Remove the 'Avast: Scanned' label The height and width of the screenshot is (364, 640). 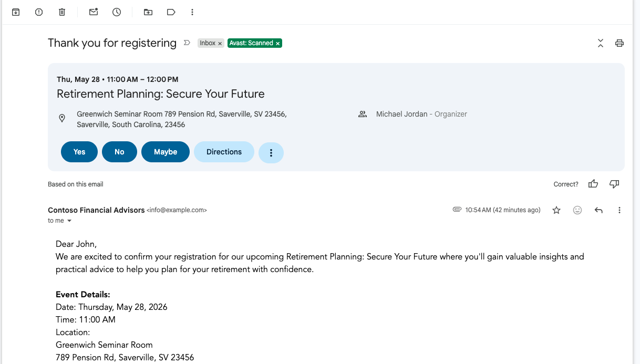click(277, 43)
